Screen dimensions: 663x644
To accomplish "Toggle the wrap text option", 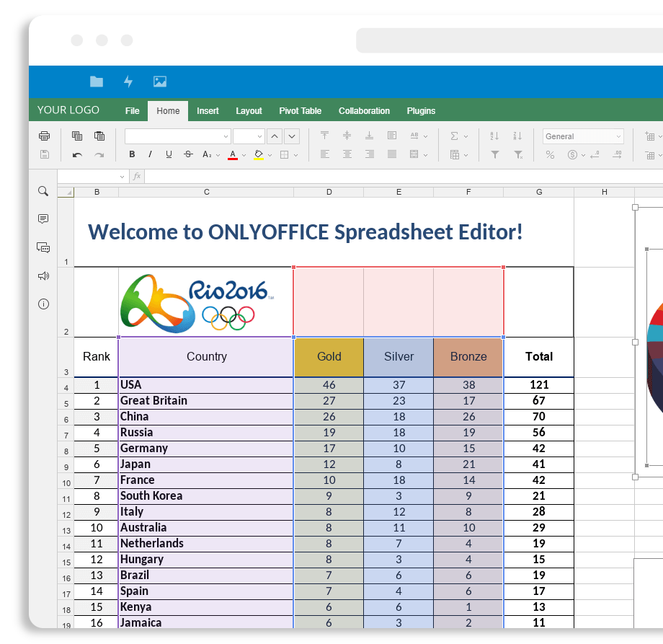I will (x=392, y=136).
